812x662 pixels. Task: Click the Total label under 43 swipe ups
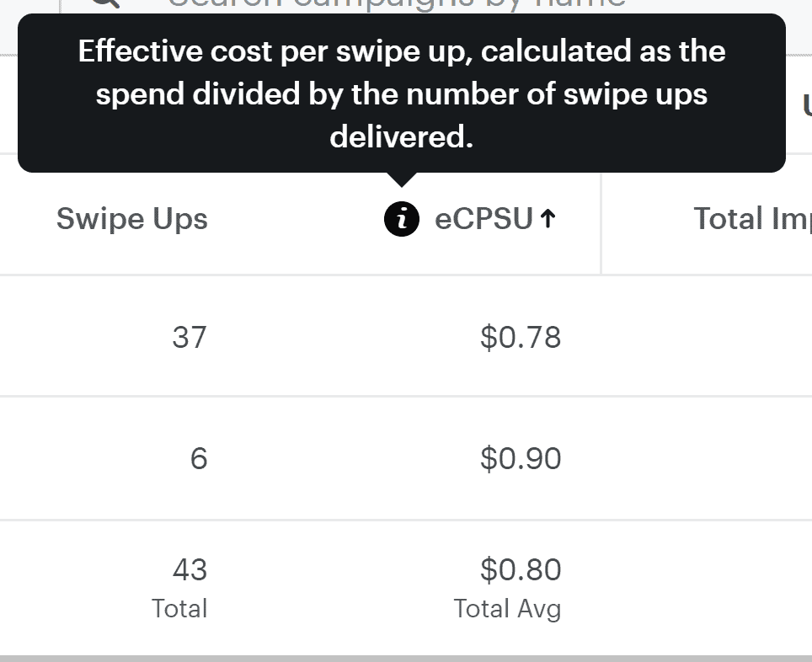(179, 608)
